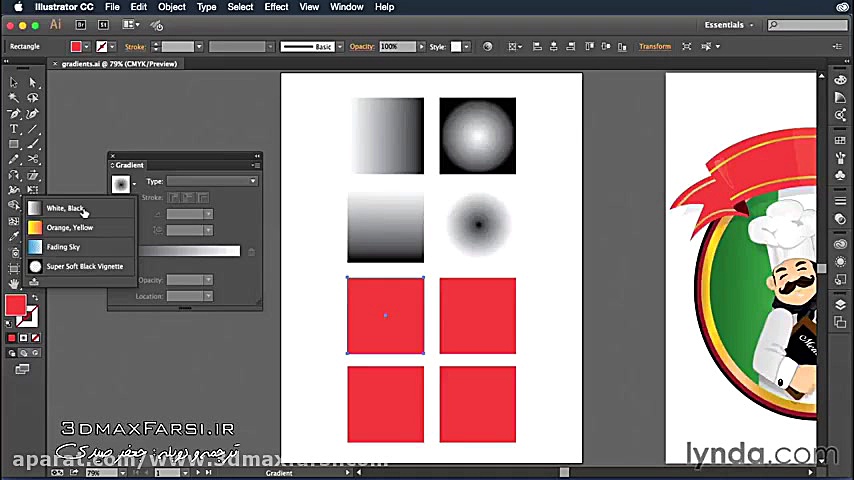Select the Eyedropper tool
854x480 pixels.
click(x=14, y=236)
